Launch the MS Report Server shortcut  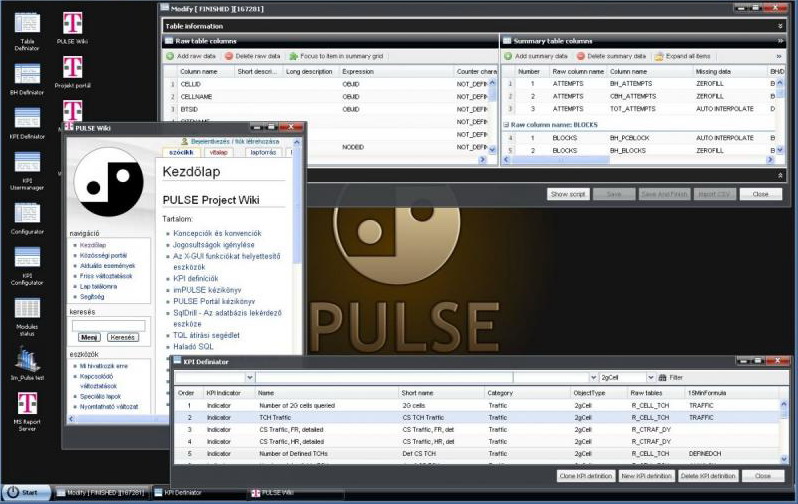(x=27, y=408)
